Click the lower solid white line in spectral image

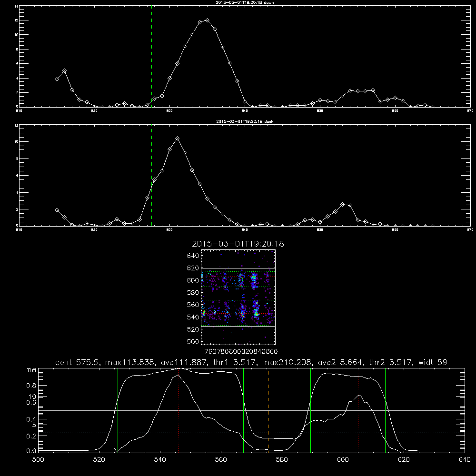[238, 327]
